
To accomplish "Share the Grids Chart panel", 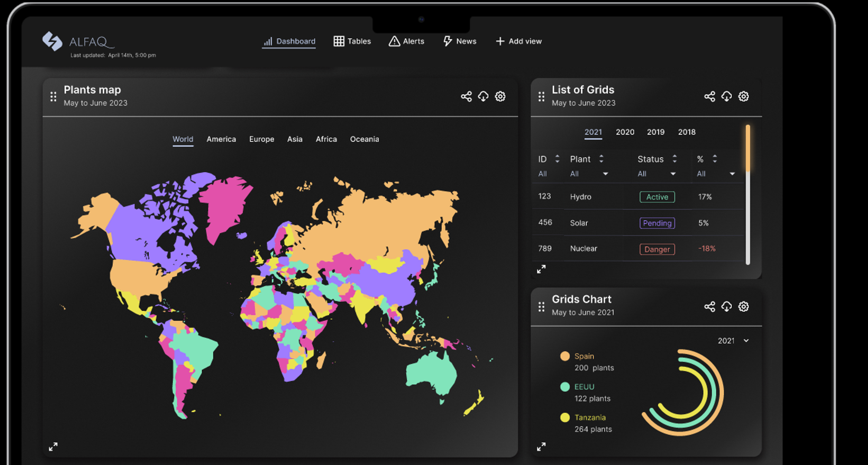I will pyautogui.click(x=710, y=307).
